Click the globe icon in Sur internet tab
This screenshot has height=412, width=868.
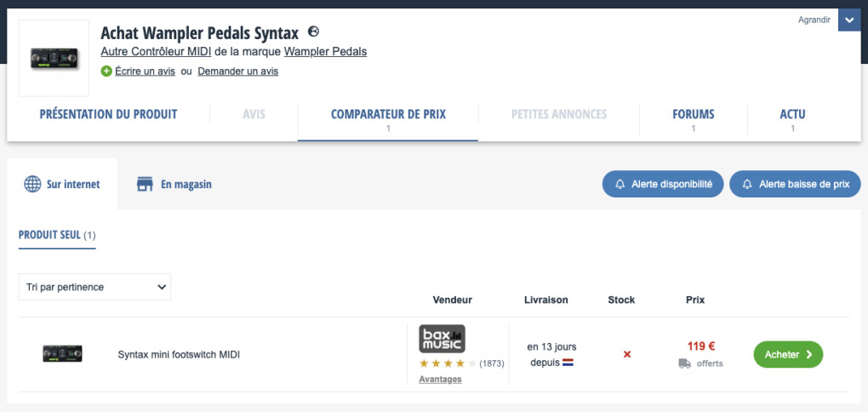point(32,184)
